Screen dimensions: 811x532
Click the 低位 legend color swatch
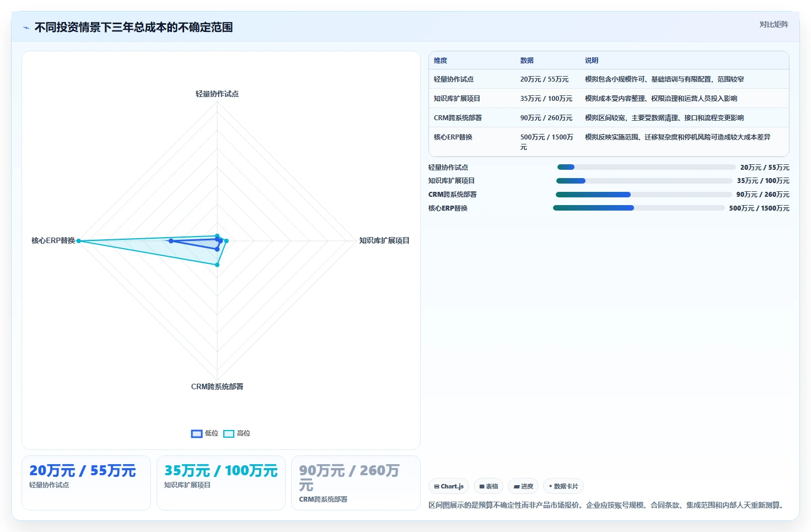[x=197, y=434]
